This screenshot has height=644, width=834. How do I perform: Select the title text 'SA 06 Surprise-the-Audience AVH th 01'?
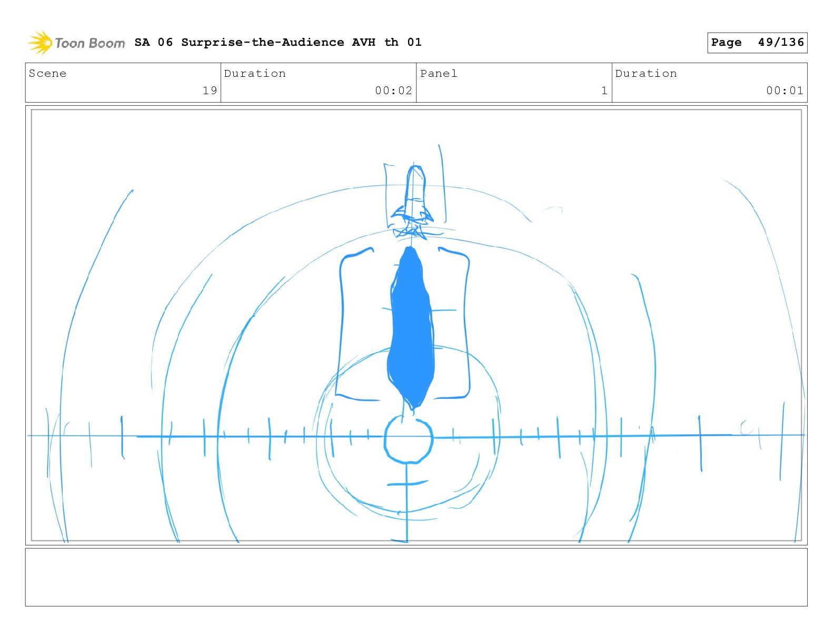278,42
